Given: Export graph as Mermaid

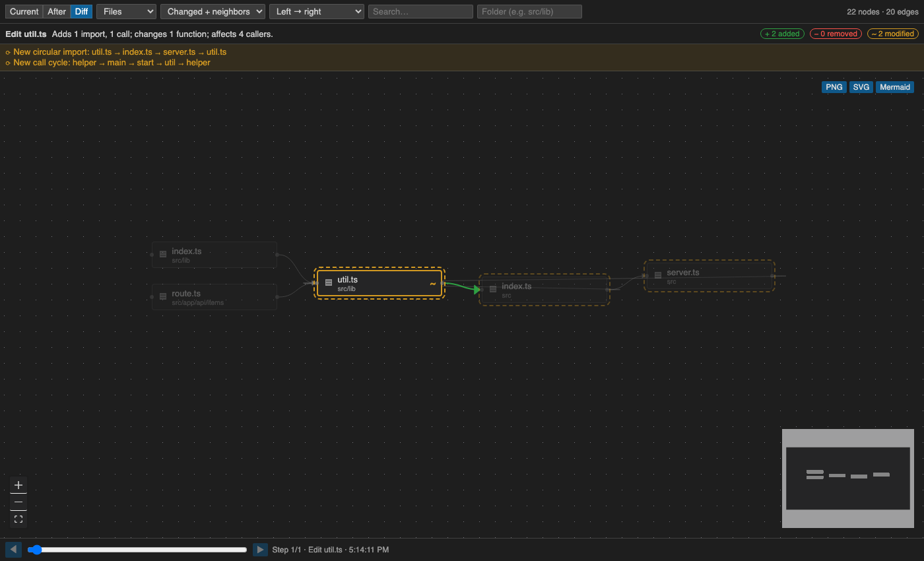Looking at the screenshot, I should (895, 87).
